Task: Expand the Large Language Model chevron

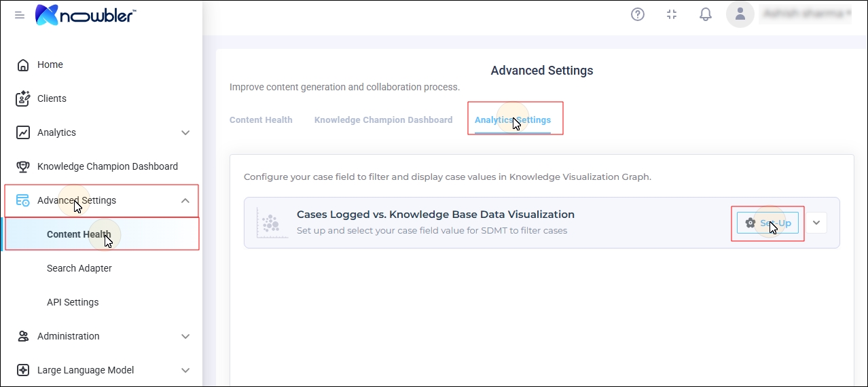Action: pyautogui.click(x=185, y=370)
